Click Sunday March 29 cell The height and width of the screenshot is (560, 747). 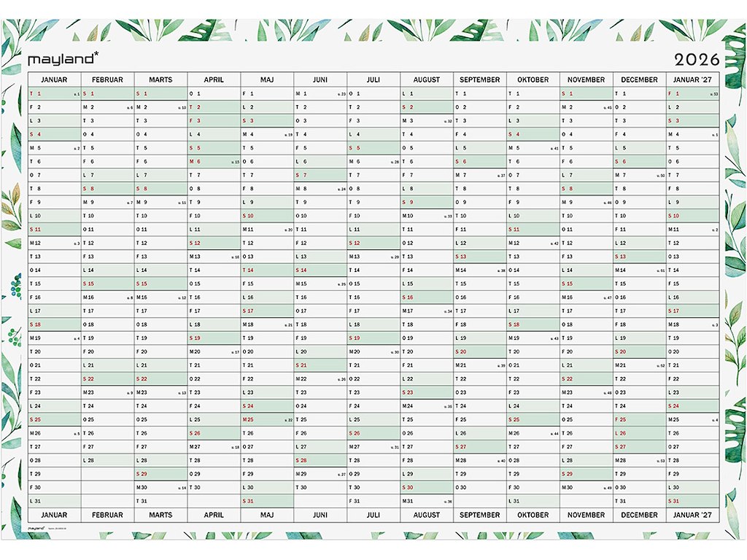tap(160, 474)
